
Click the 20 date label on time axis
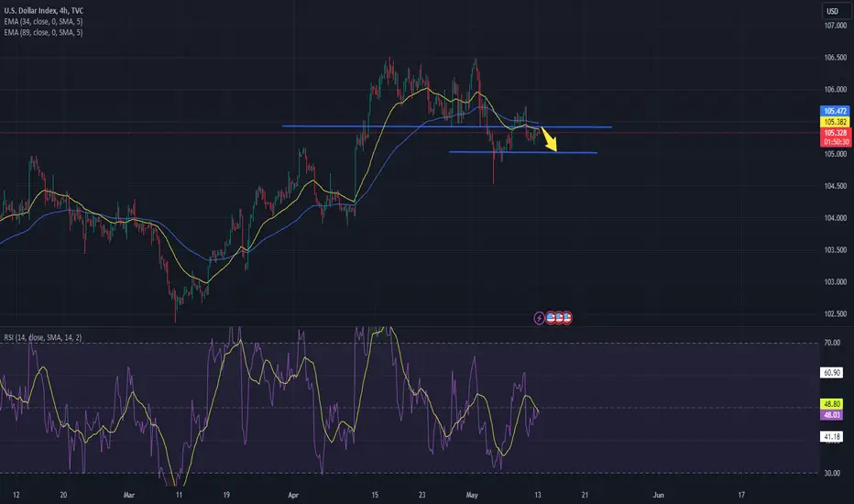pos(63,495)
